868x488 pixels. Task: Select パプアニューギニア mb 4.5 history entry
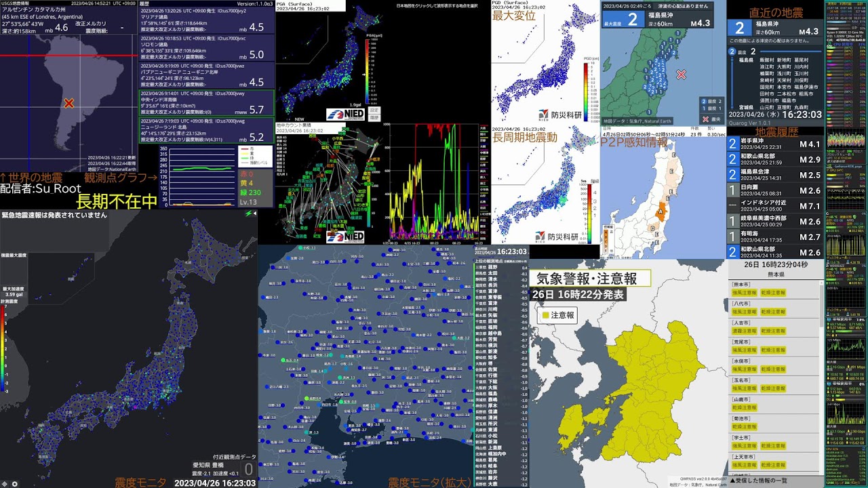pos(207,75)
